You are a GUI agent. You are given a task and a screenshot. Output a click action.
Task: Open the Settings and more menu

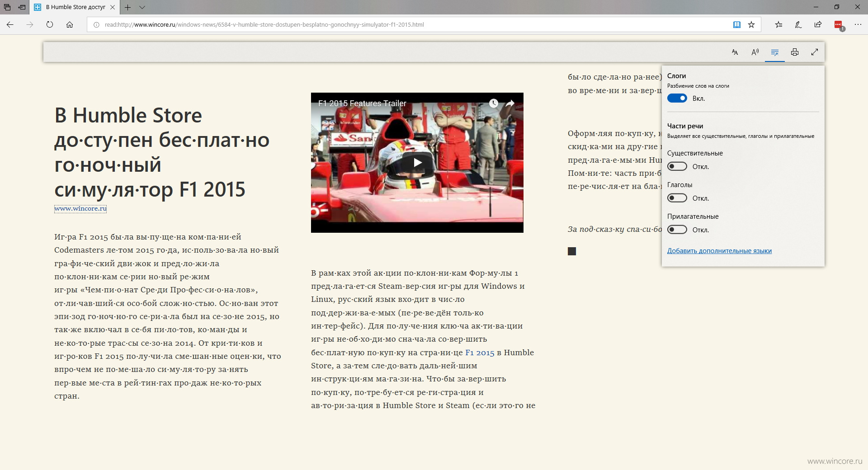[858, 25]
